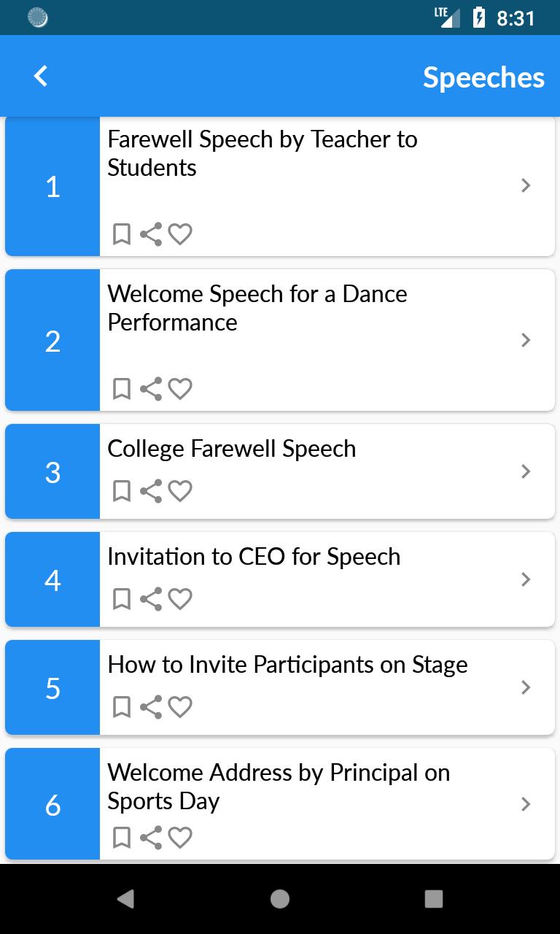The image size is (560, 934).
Task: Share the College Farewell Speech
Action: [x=151, y=491]
